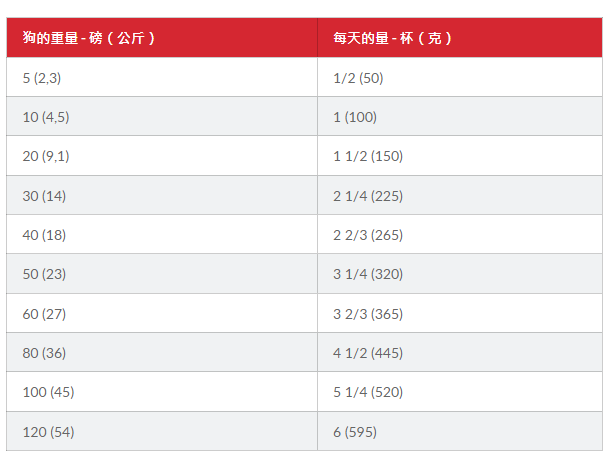Click the 2 1/4 (225) amount cell
The image size is (612, 462).
(x=368, y=196)
